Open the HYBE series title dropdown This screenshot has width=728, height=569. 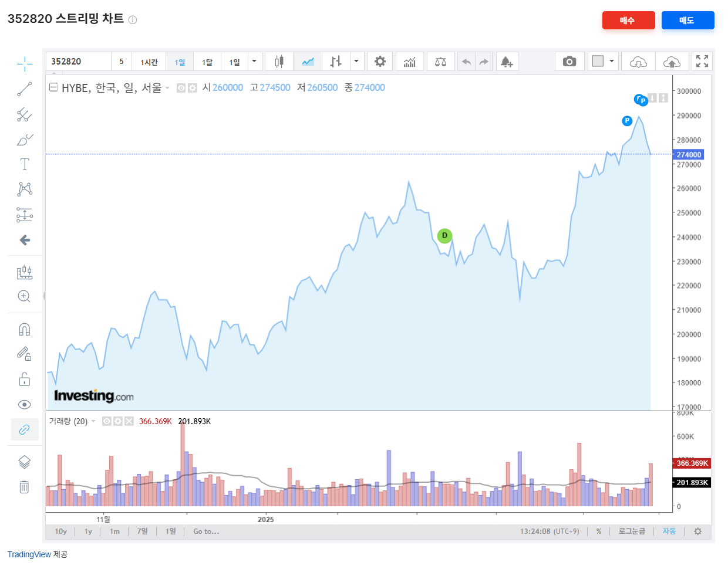167,88
